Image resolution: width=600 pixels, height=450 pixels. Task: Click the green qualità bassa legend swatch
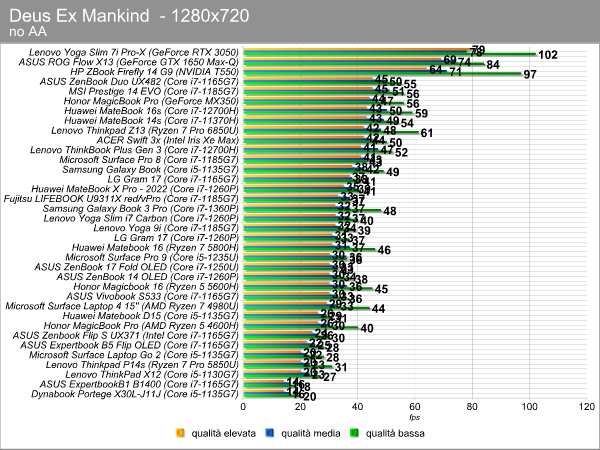[354, 433]
